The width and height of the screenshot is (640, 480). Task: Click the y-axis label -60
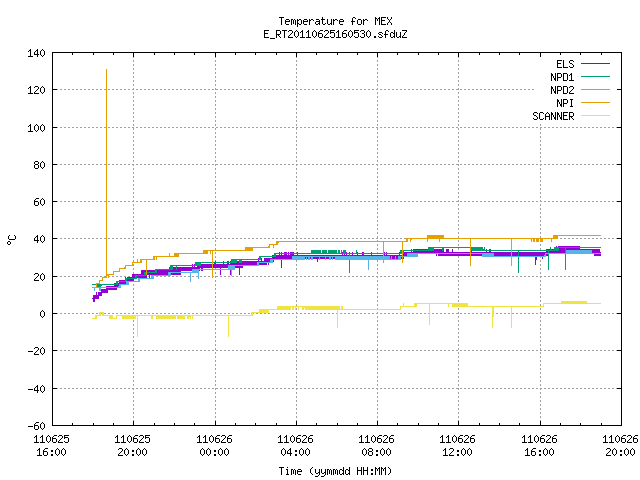point(36,426)
